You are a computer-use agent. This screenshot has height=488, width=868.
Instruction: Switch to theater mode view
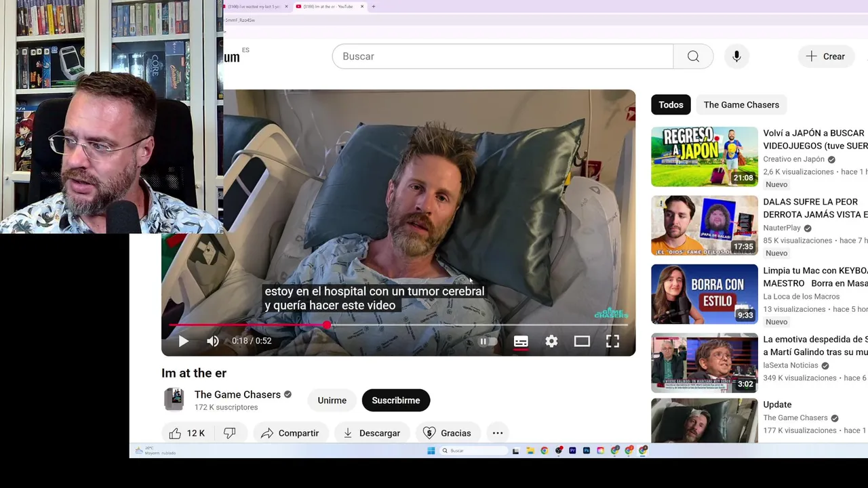582,341
